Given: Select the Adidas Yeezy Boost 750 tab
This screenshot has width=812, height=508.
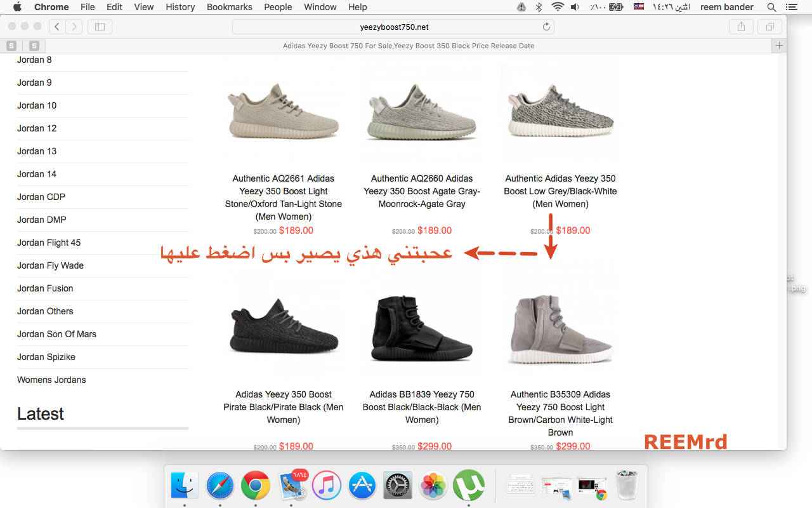Looking at the screenshot, I should coord(409,46).
